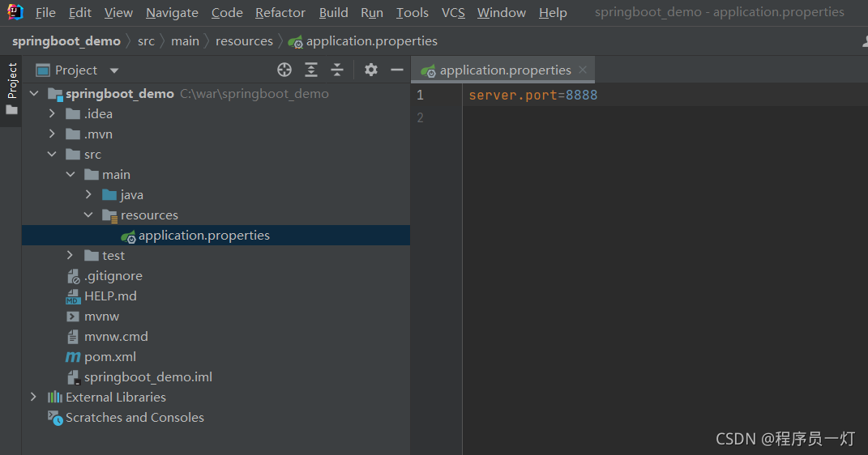Select HELP.md in the project tree
The height and width of the screenshot is (455, 868).
pyautogui.click(x=111, y=296)
